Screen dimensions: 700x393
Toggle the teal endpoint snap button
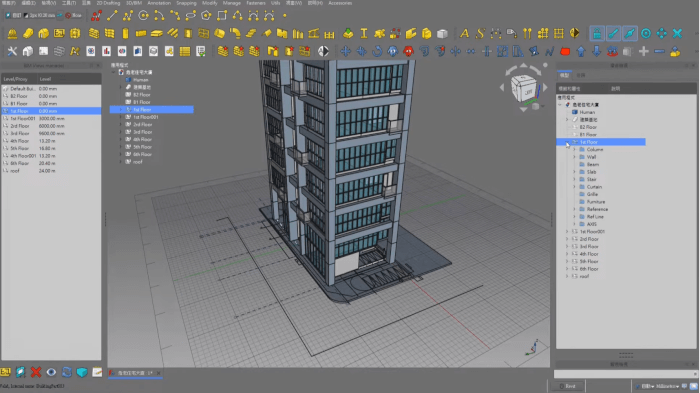coord(613,33)
